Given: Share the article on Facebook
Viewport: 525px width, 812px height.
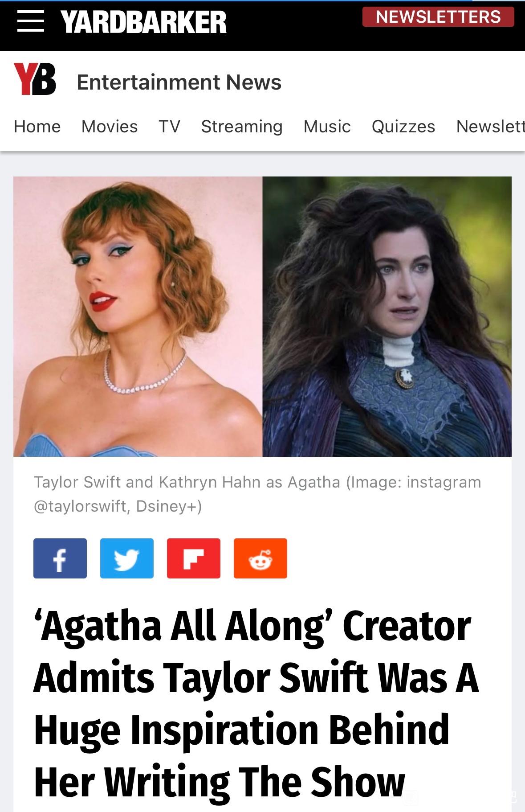Looking at the screenshot, I should [x=60, y=558].
